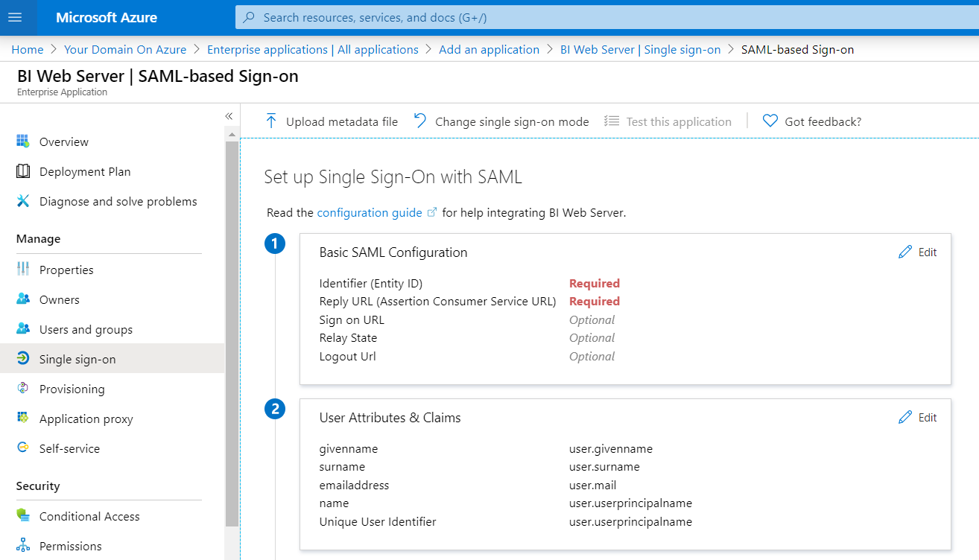Screen dimensions: 979x560
Task: Open Users and groups menu item
Action: coord(86,329)
